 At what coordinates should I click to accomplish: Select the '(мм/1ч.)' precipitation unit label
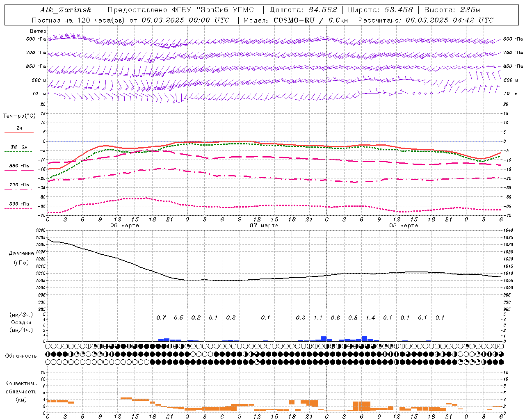[x=21, y=330]
